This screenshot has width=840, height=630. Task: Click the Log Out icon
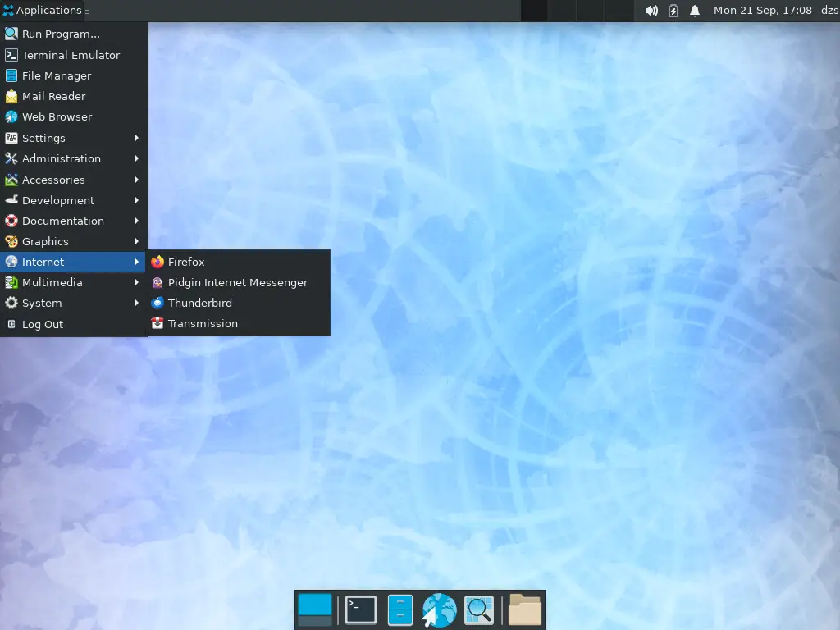[11, 325]
